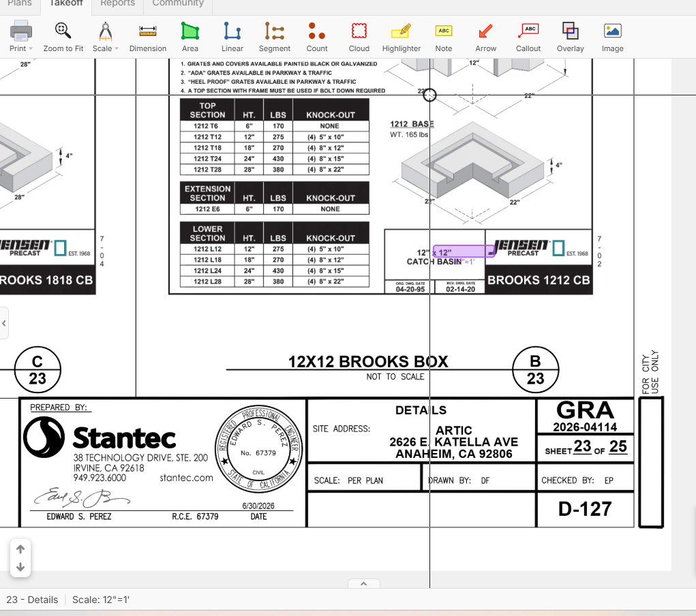The width and height of the screenshot is (696, 616).
Task: Expand the bottom panel chevron
Action: [363, 583]
